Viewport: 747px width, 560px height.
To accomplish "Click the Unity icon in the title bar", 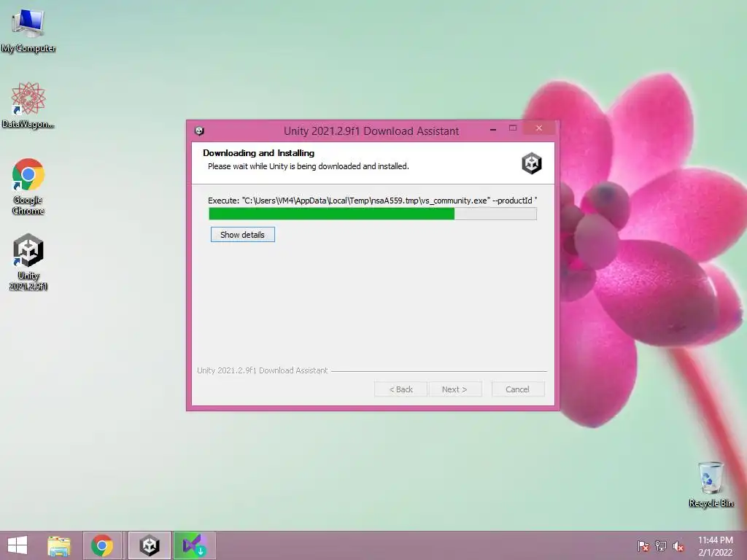I will pos(199,131).
